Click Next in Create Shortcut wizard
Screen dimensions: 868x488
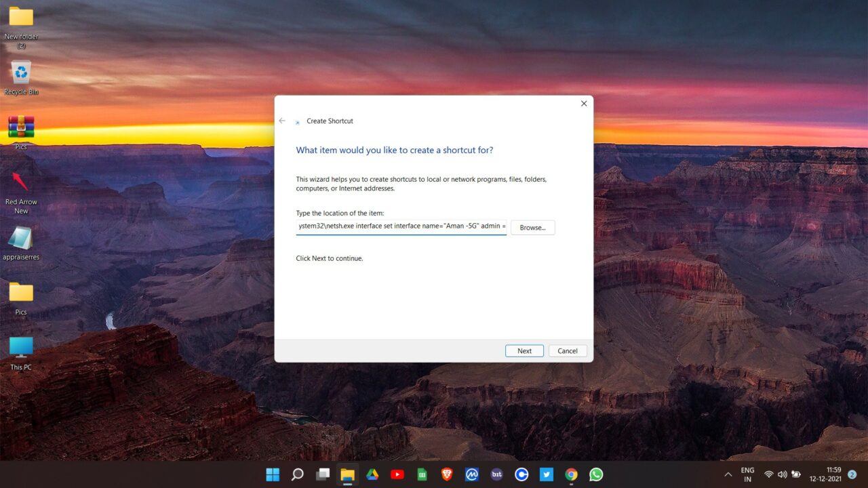(x=524, y=351)
